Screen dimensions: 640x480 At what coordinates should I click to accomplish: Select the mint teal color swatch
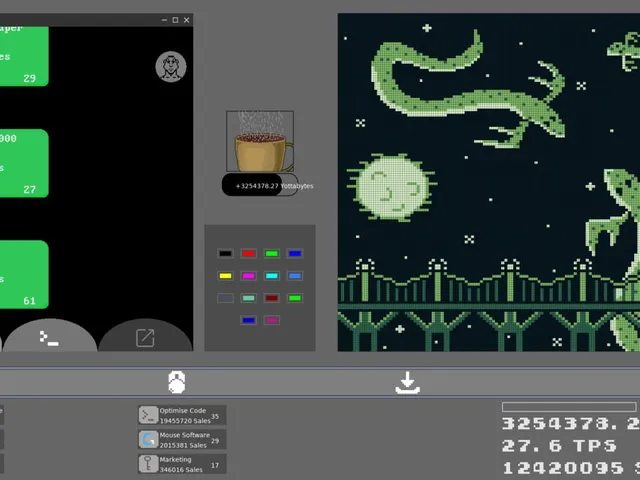coord(249,298)
